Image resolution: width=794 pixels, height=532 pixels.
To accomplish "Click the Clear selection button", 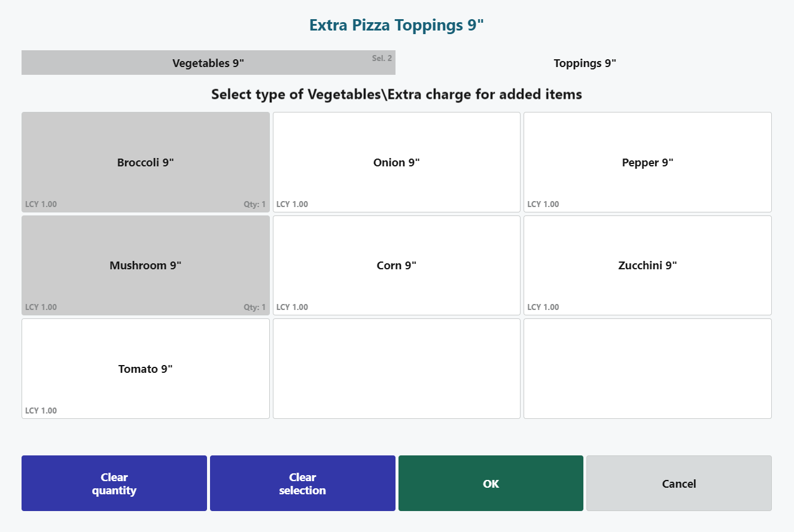I will [x=302, y=484].
